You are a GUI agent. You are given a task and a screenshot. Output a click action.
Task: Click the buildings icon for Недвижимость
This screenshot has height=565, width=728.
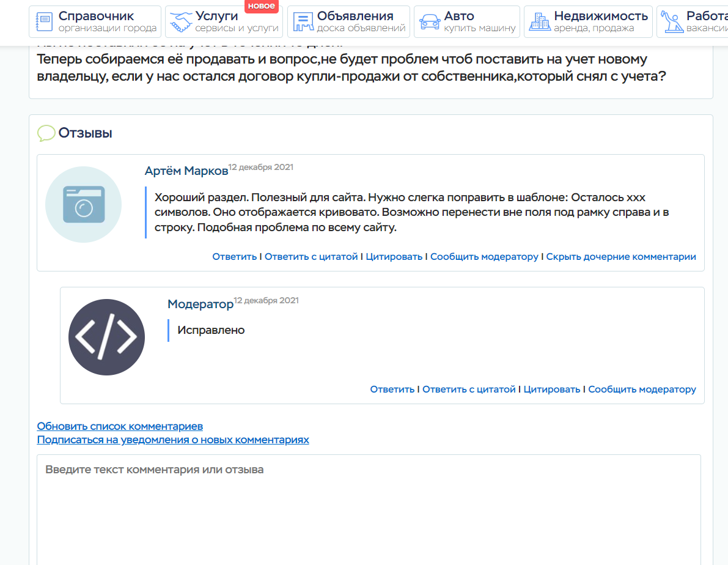tap(539, 22)
